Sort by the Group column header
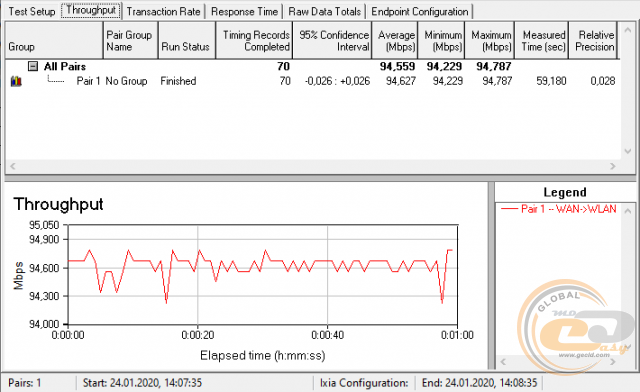The height and width of the screenshot is (392, 640). pos(53,40)
